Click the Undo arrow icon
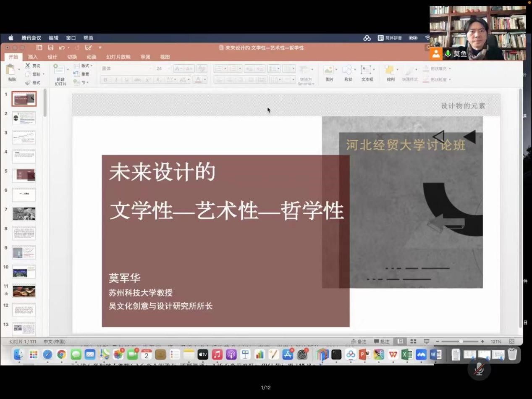The image size is (532, 399). [62, 48]
